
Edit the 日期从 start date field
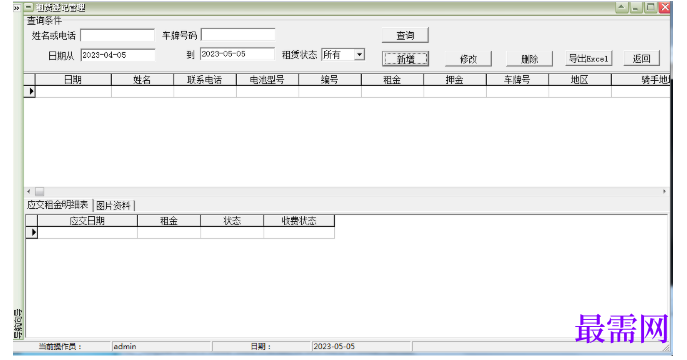coord(118,55)
